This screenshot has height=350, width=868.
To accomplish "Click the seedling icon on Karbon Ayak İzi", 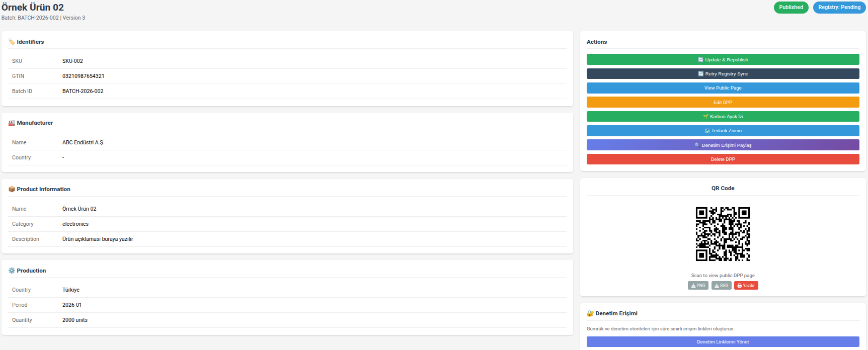I will (705, 116).
